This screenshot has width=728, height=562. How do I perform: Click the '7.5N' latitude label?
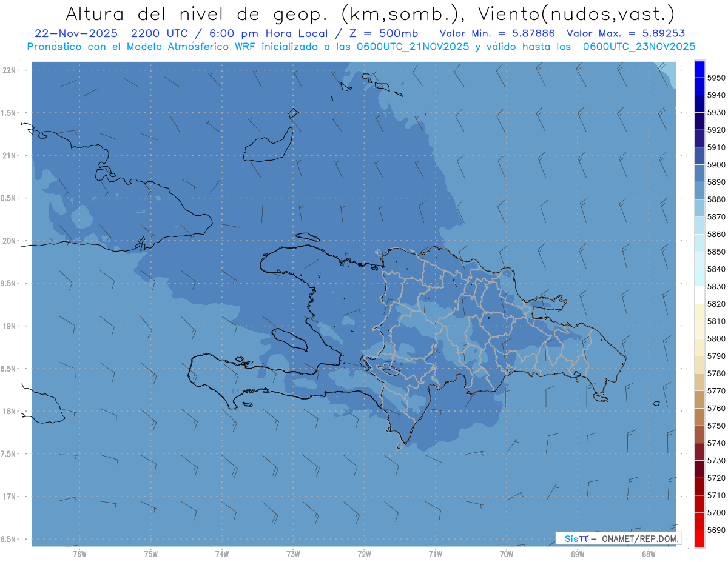tap(8, 454)
